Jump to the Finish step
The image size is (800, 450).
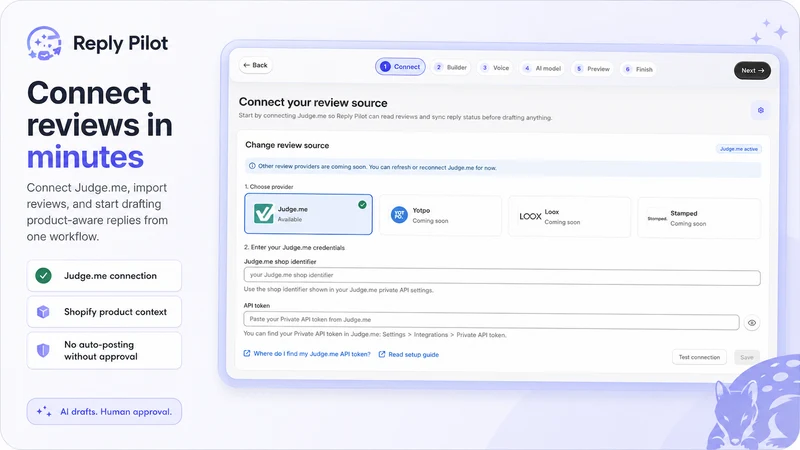(x=638, y=69)
